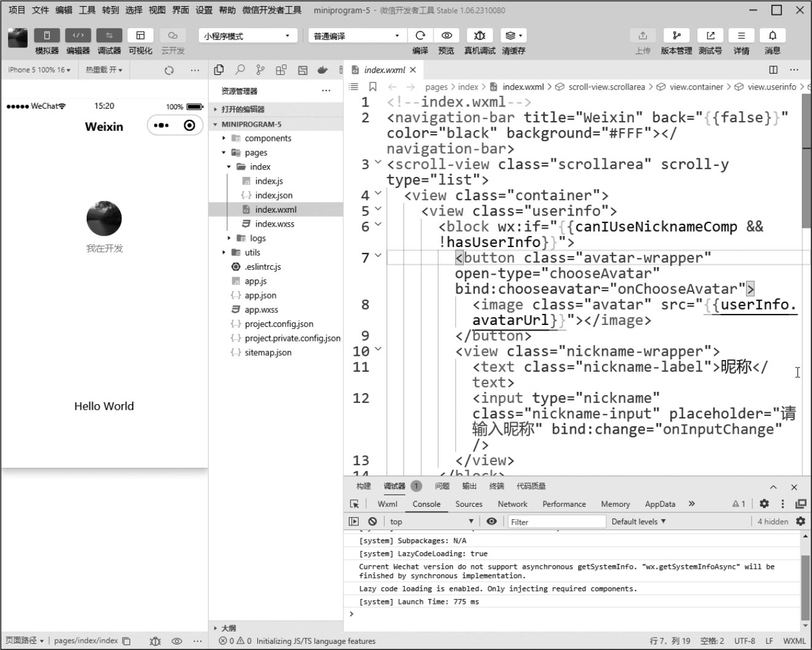Expand the components folder
Screen dimensions: 812x650
pos(276,138)
